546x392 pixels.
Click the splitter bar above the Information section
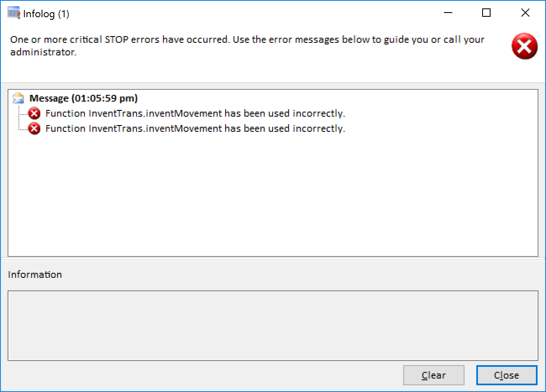(273, 259)
